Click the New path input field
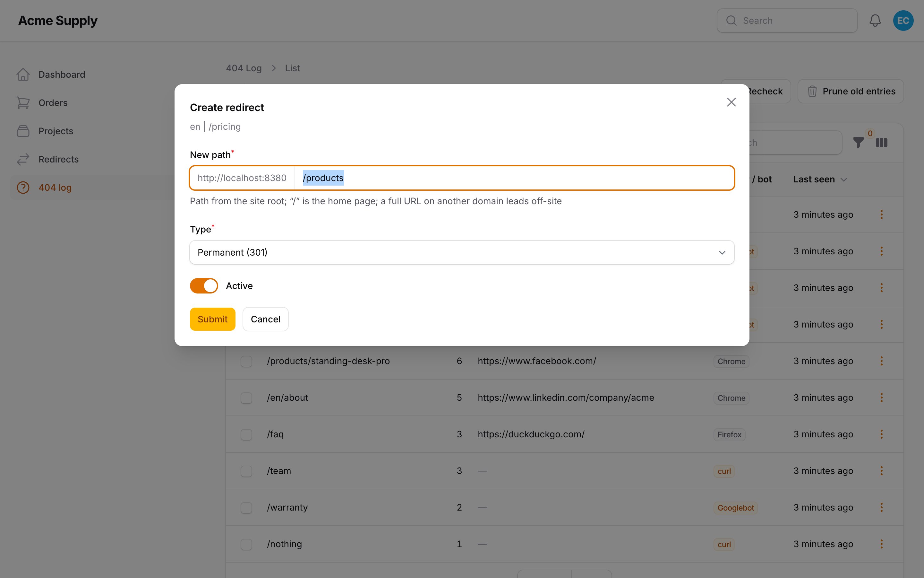This screenshot has width=924, height=578. click(x=514, y=178)
